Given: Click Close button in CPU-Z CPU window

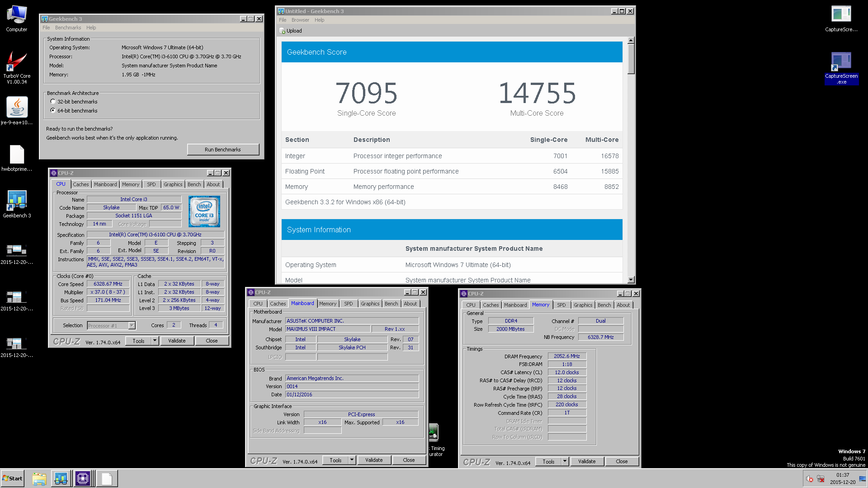Looking at the screenshot, I should tap(212, 341).
